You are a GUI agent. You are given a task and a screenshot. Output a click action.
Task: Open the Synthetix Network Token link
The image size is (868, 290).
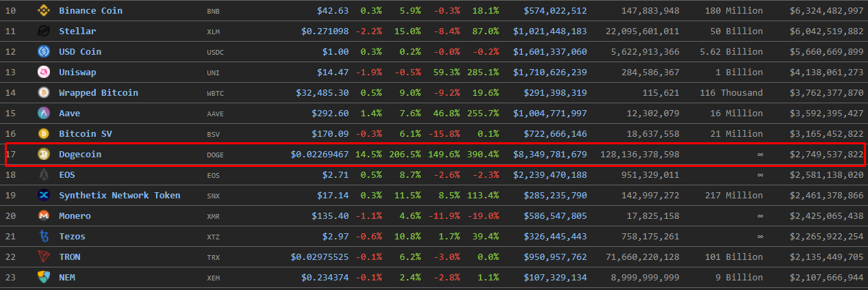click(120, 196)
